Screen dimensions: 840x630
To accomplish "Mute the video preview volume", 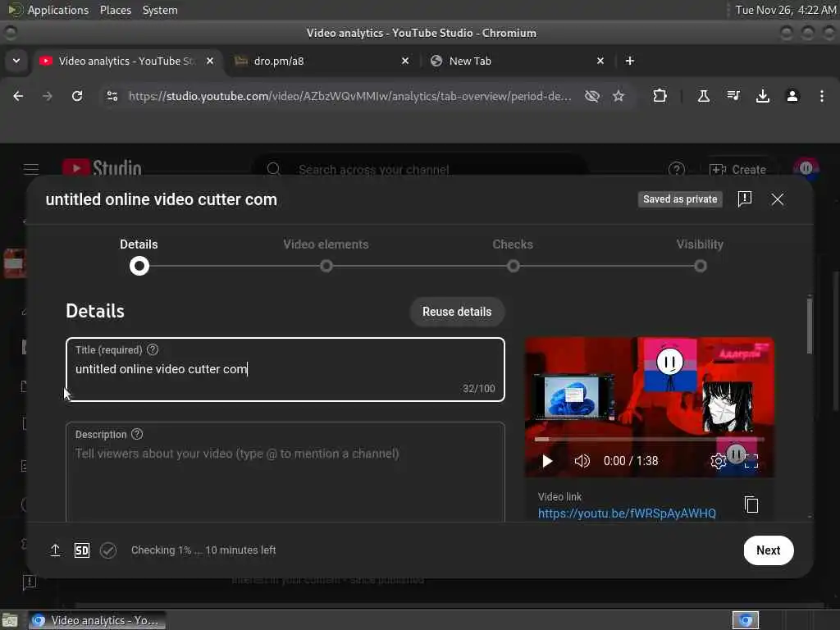I will click(x=582, y=461).
